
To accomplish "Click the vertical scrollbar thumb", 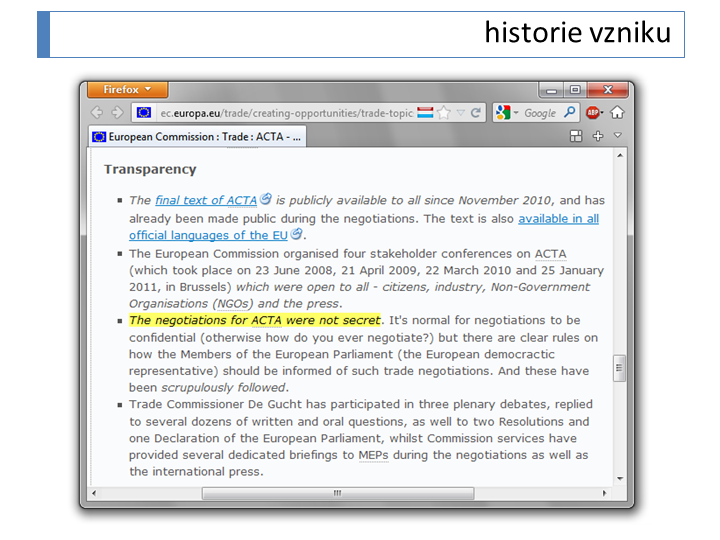I will (x=619, y=367).
